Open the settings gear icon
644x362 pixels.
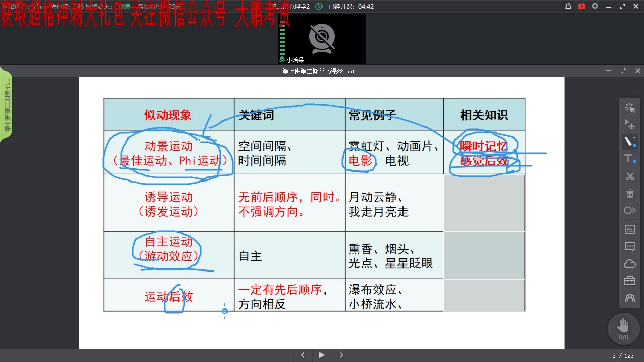coord(595,6)
